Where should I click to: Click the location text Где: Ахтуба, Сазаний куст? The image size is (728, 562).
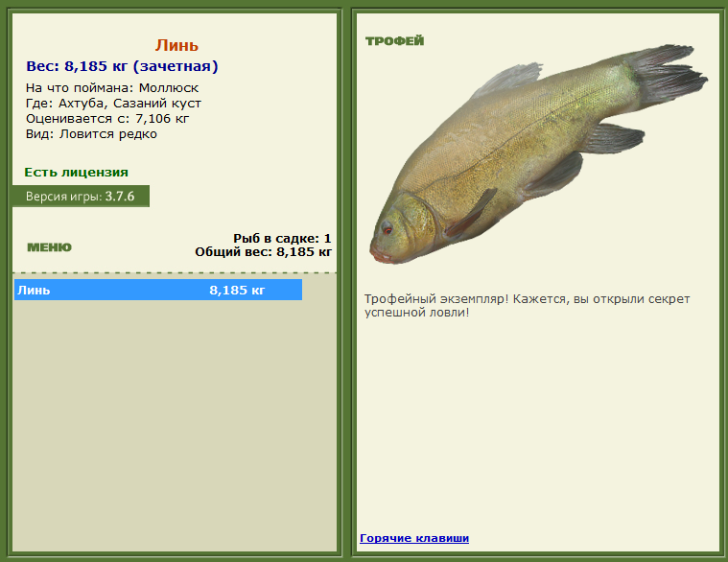click(x=114, y=103)
